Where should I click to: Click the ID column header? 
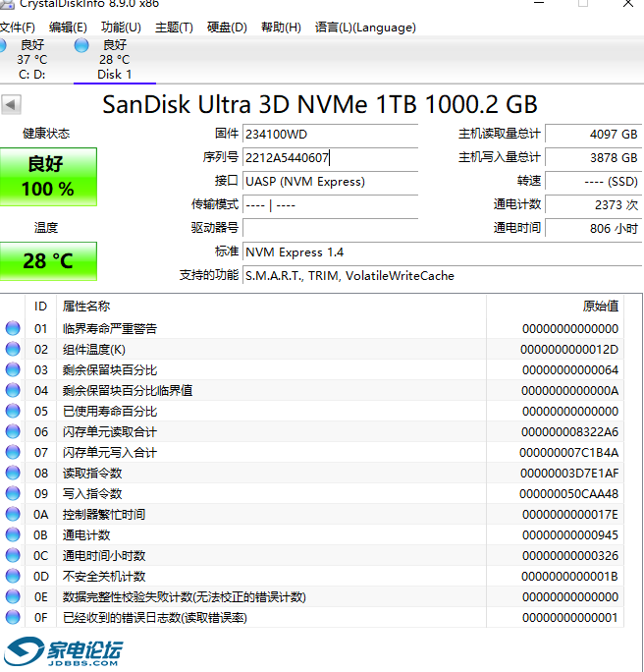tap(40, 307)
